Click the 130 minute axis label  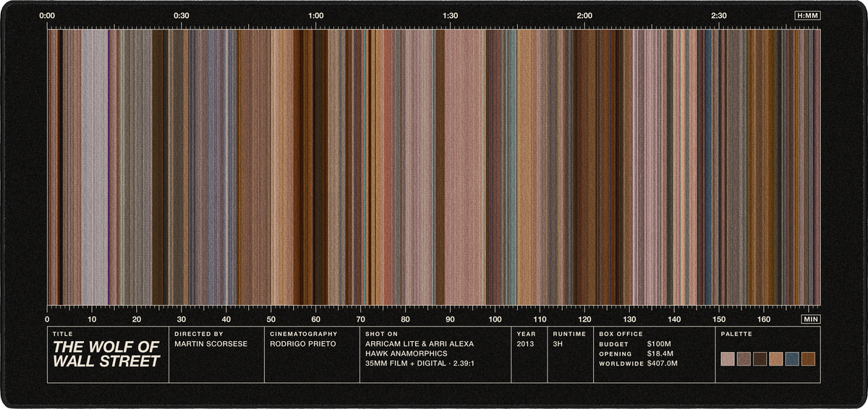(x=629, y=319)
